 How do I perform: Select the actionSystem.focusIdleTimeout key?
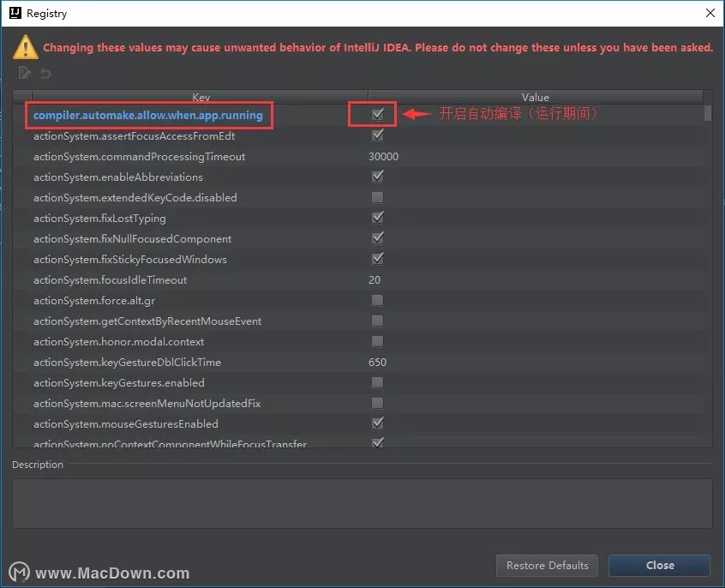click(110, 280)
